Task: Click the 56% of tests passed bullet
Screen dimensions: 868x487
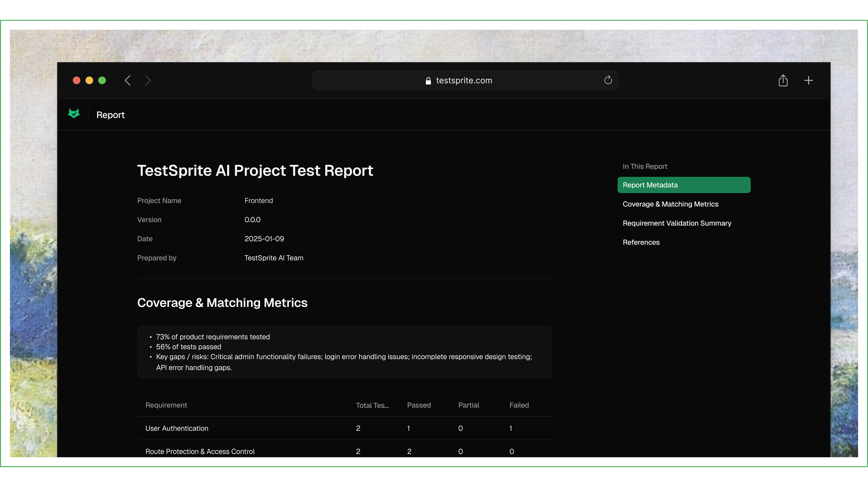Action: (x=188, y=347)
